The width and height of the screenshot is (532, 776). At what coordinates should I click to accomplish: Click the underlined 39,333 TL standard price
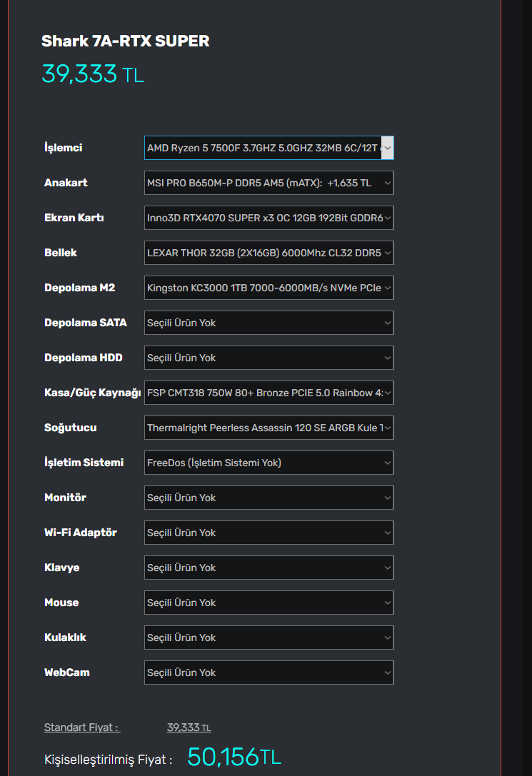pos(189,727)
